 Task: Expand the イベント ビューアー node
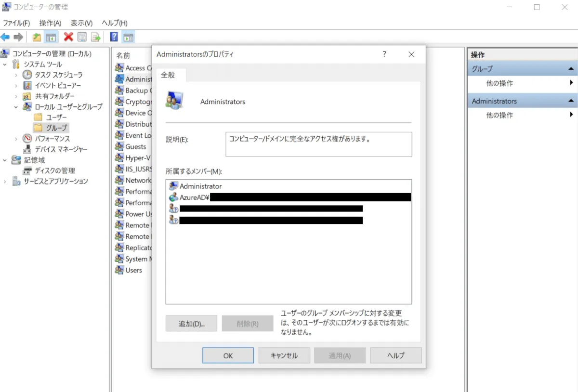click(16, 85)
